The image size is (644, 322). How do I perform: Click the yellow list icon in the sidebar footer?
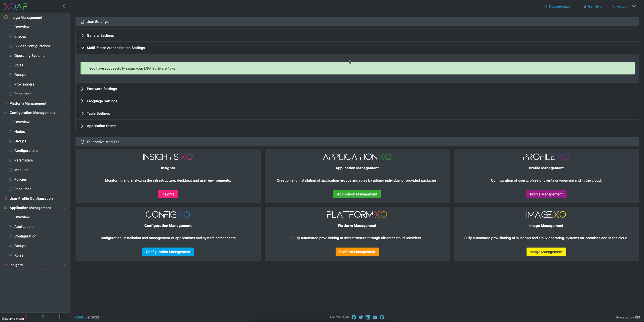[60, 317]
